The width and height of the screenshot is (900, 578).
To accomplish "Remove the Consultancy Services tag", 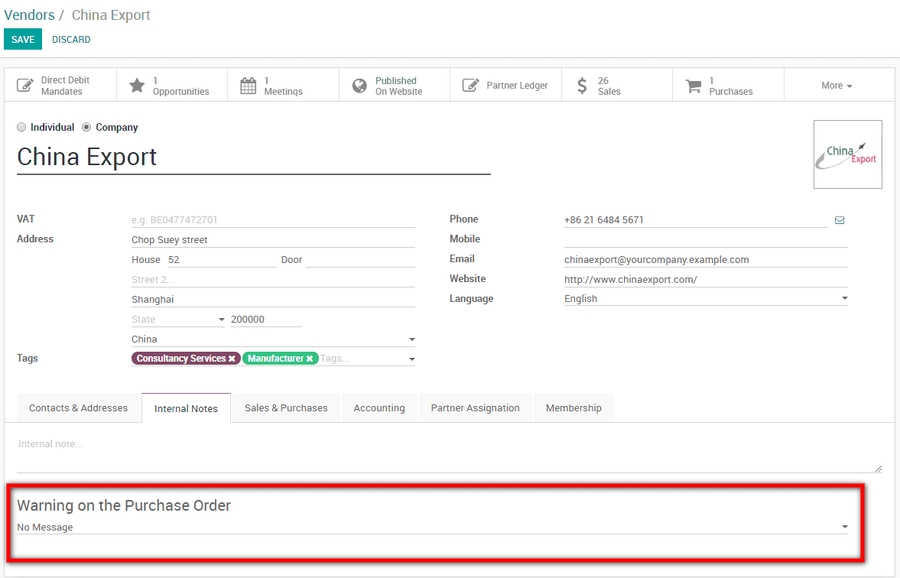I will click(x=230, y=358).
